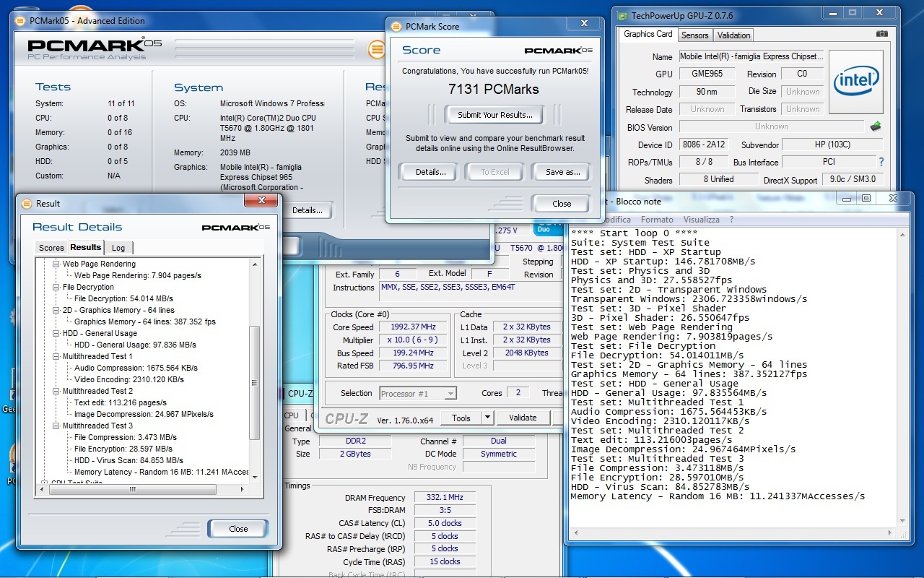Select Video Encoding: 2310.120 KB/s row
The width and height of the screenshot is (924, 578).
128,379
